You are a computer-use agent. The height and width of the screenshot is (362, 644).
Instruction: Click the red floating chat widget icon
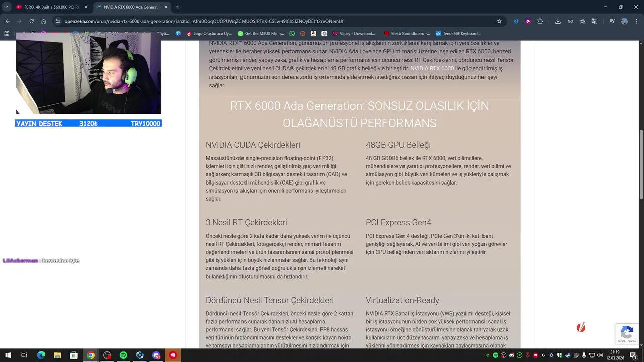[581, 328]
